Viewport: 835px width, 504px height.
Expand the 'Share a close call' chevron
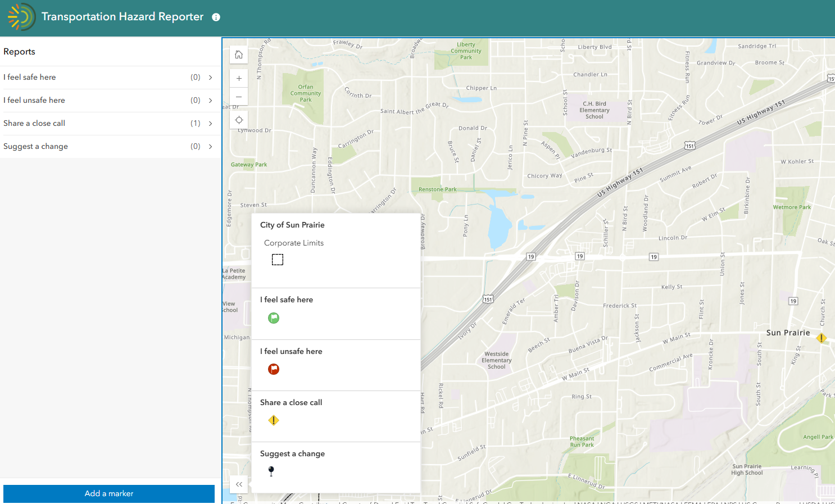coord(211,124)
